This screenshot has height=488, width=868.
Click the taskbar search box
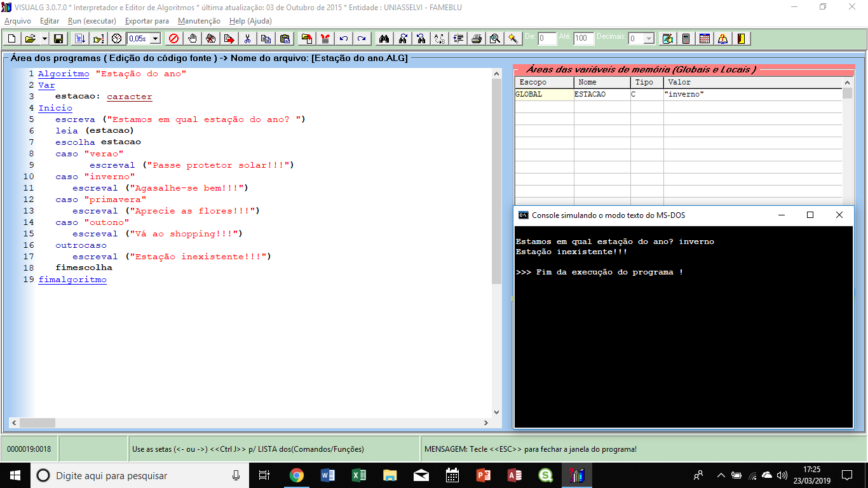tap(140, 475)
